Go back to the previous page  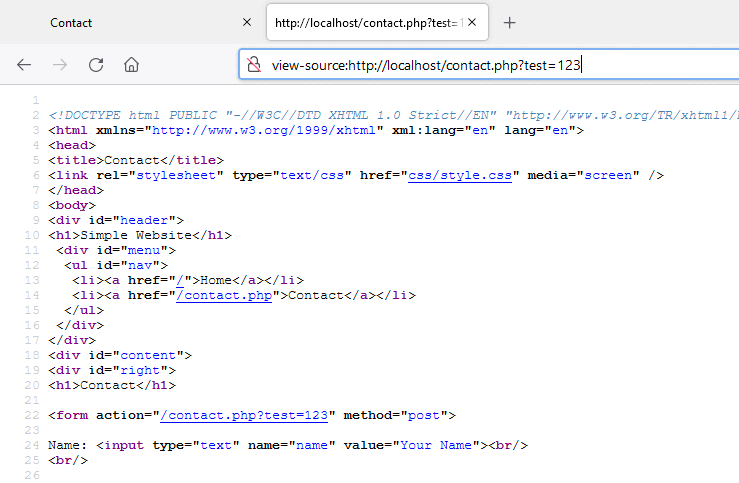tap(24, 65)
